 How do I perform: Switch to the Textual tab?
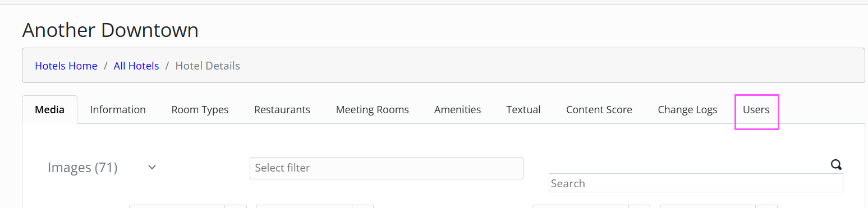pos(523,110)
